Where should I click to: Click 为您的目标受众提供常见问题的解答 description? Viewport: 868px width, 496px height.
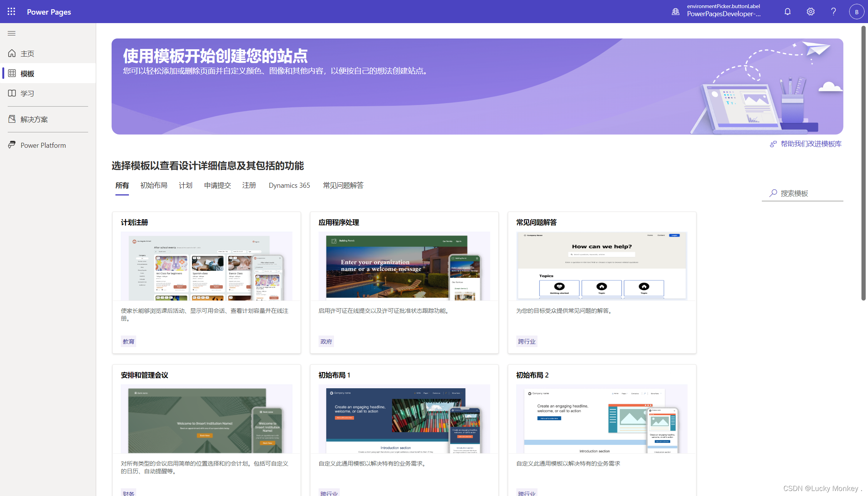tap(565, 311)
